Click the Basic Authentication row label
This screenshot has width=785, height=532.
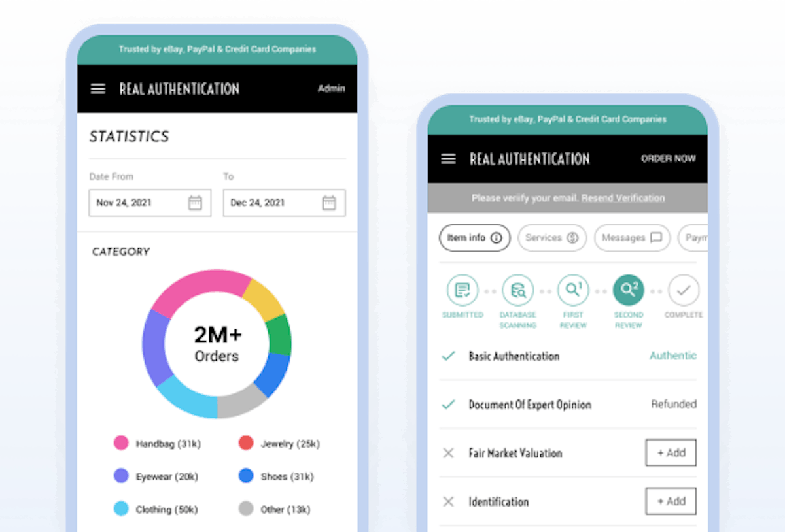point(514,356)
